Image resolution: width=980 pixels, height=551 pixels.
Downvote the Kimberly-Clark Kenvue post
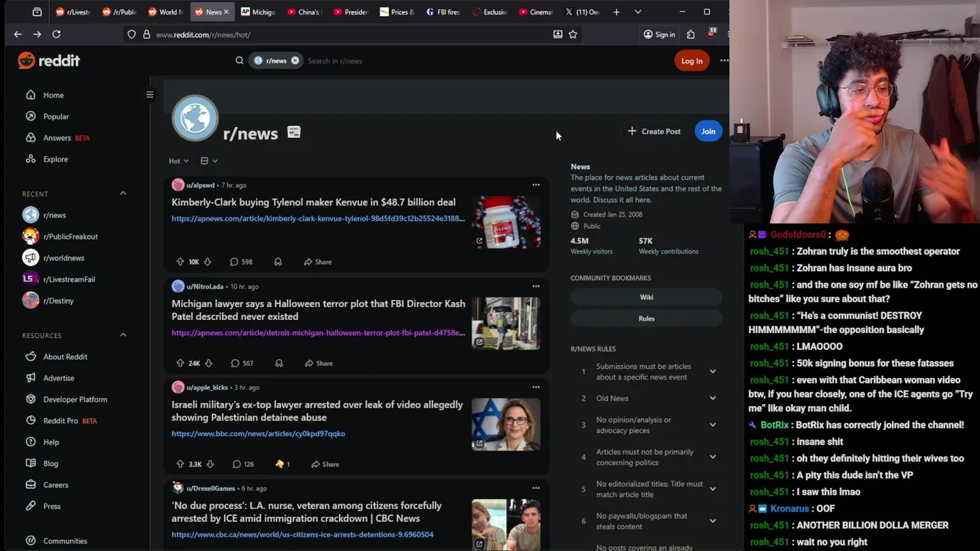point(207,262)
